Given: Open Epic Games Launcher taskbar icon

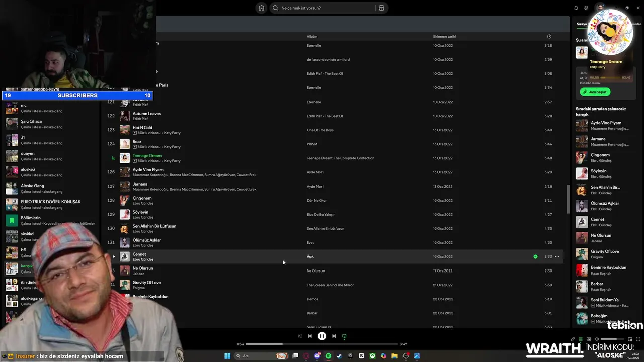Looking at the screenshot, I should [350, 356].
